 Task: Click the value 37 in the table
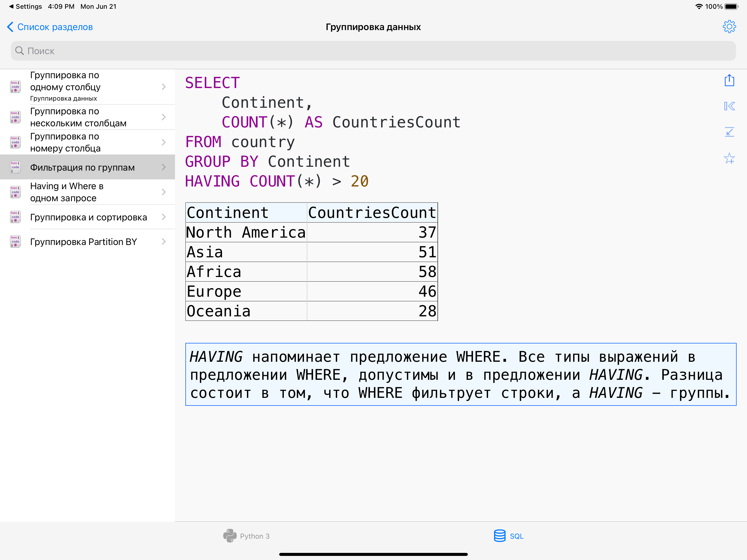coord(428,232)
